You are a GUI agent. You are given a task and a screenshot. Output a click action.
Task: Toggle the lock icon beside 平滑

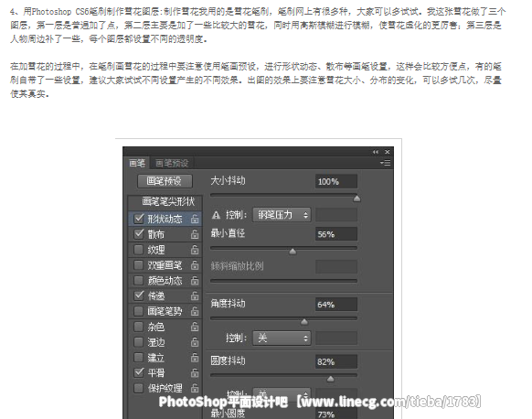[x=195, y=372]
